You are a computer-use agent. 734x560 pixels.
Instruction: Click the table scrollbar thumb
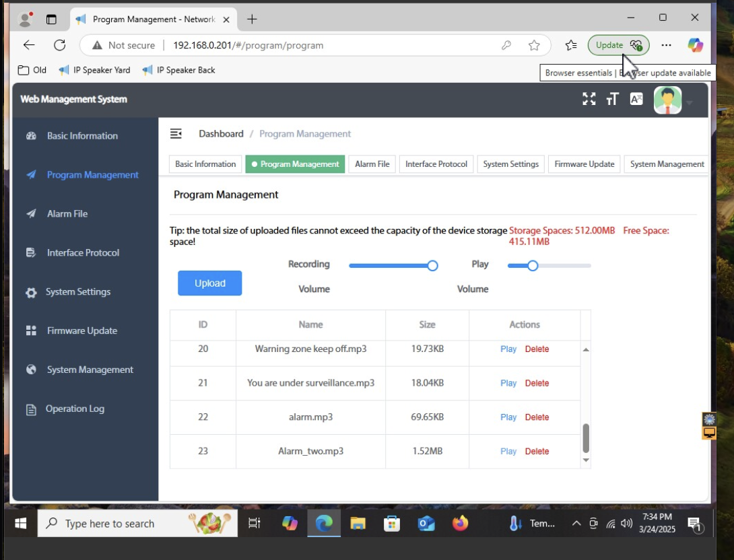(586, 438)
